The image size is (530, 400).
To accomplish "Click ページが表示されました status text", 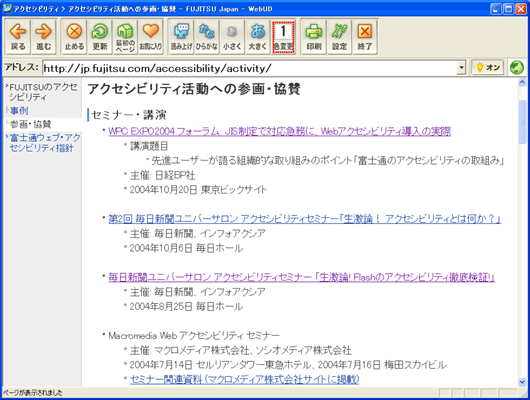I will pos(32,393).
